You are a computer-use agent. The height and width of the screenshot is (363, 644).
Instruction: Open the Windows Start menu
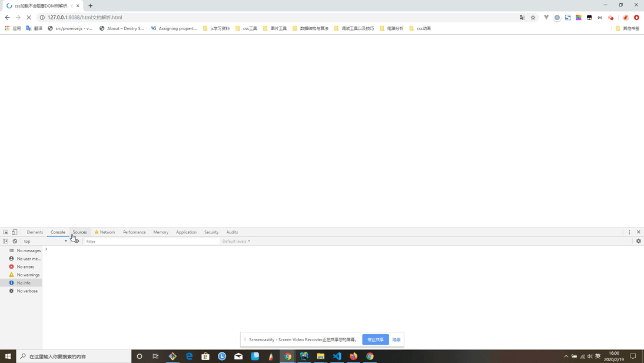(8, 357)
